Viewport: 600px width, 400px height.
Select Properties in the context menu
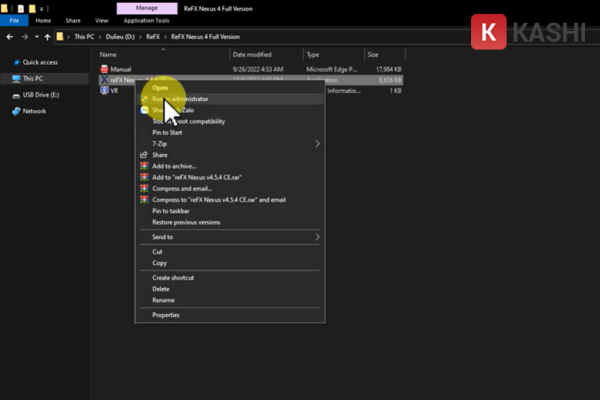(x=166, y=314)
